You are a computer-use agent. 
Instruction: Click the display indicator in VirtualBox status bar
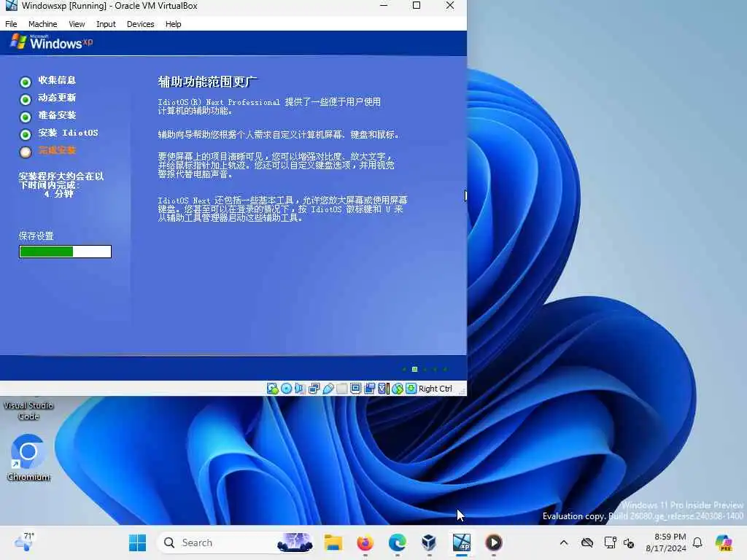(x=355, y=389)
